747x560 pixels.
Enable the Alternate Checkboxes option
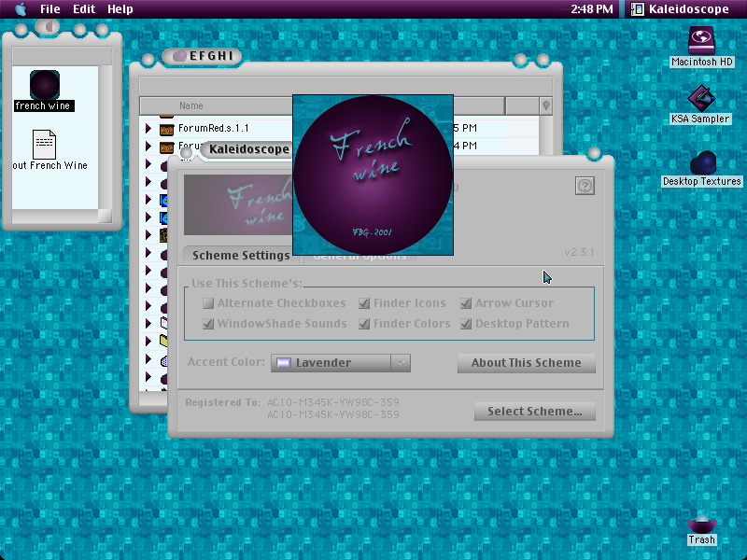(208, 303)
